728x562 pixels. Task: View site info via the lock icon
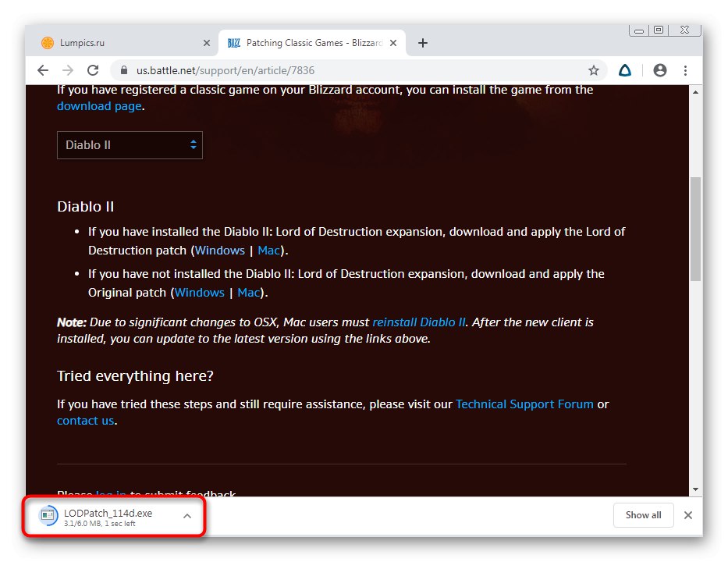[123, 70]
